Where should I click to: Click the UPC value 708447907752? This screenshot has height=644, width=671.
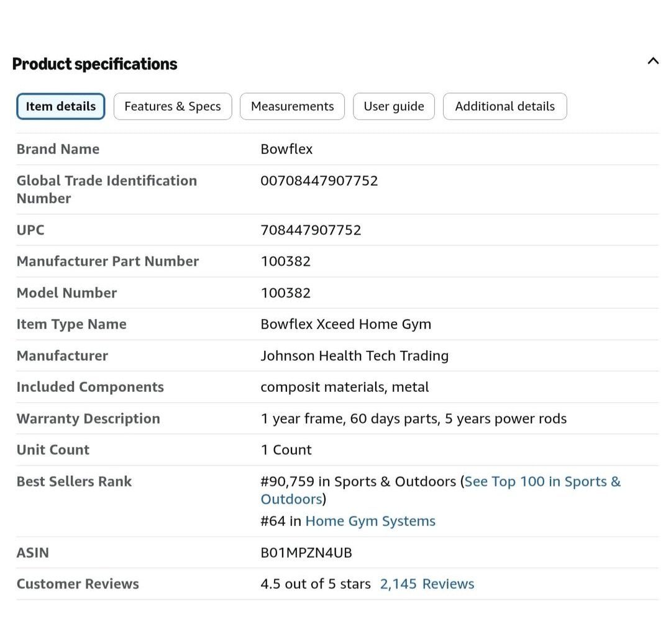click(x=311, y=230)
